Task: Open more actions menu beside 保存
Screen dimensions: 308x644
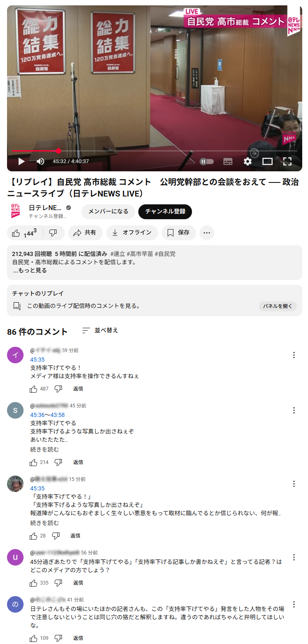Action: pos(207,233)
